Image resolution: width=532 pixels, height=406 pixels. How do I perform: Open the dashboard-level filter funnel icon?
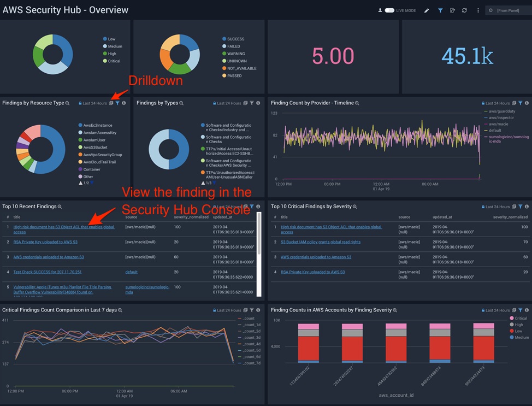click(440, 10)
